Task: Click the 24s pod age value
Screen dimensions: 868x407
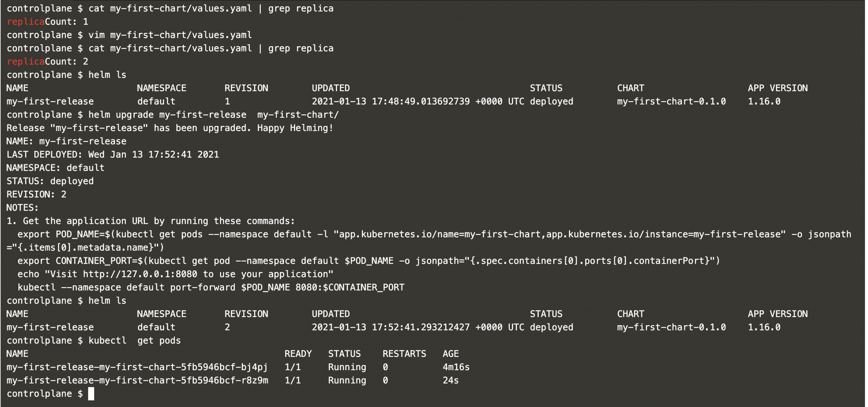Action: point(450,380)
